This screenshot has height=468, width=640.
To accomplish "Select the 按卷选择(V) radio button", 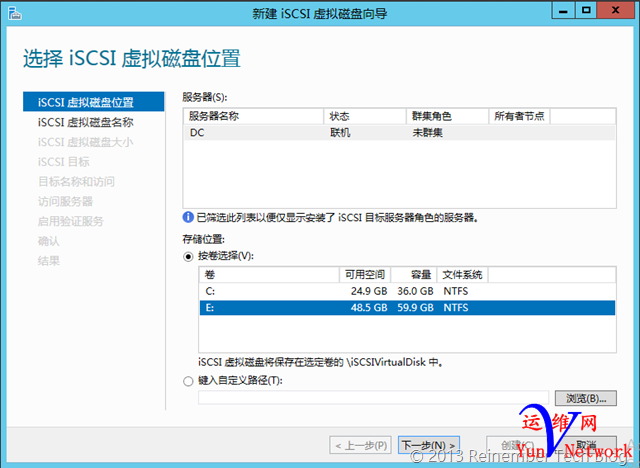I will pos(188,257).
